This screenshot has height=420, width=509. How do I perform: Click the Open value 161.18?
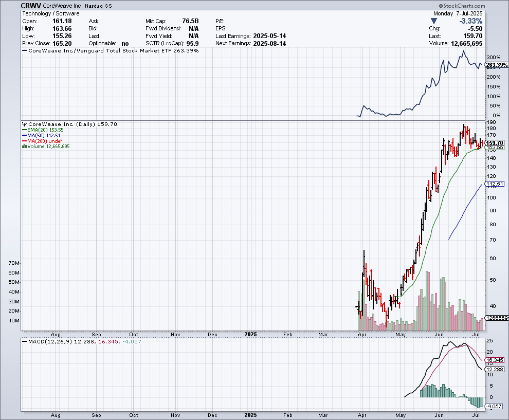[x=62, y=21]
